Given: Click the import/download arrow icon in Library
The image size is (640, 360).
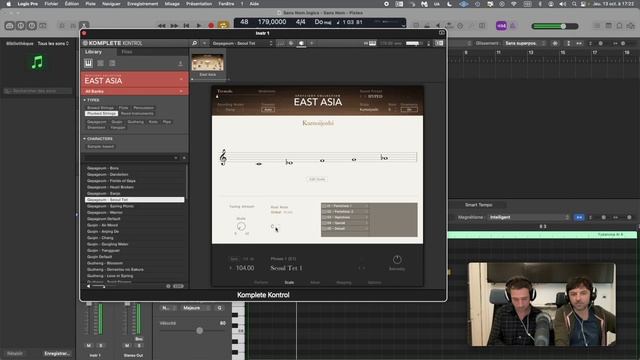Looking at the screenshot, I should click(180, 63).
